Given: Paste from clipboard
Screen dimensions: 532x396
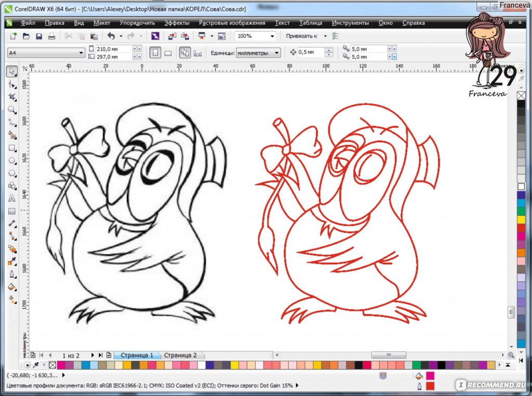Looking at the screenshot, I should point(94,36).
